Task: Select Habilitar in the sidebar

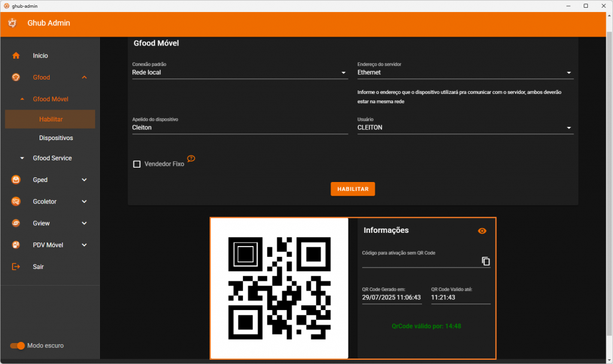Action: [x=50, y=119]
